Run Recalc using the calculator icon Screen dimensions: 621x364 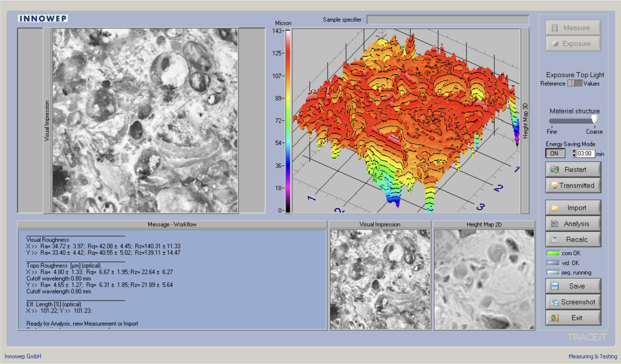[x=573, y=239]
